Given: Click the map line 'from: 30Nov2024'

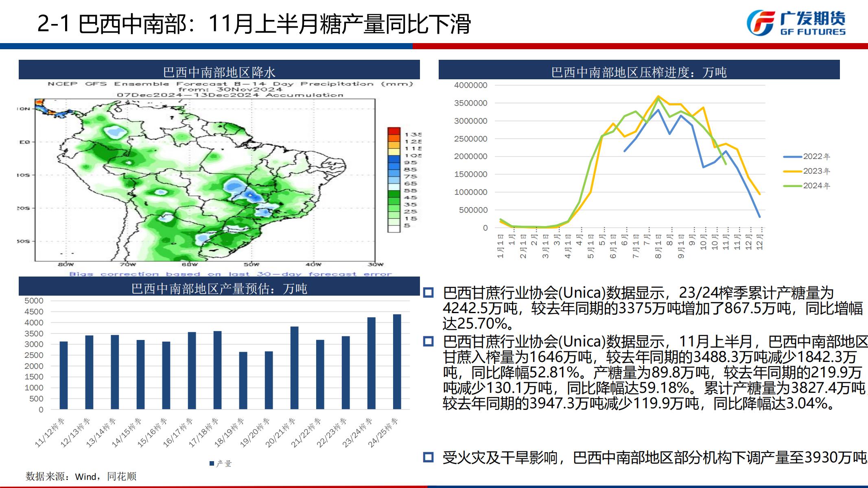Looking at the screenshot, I should 230,89.
